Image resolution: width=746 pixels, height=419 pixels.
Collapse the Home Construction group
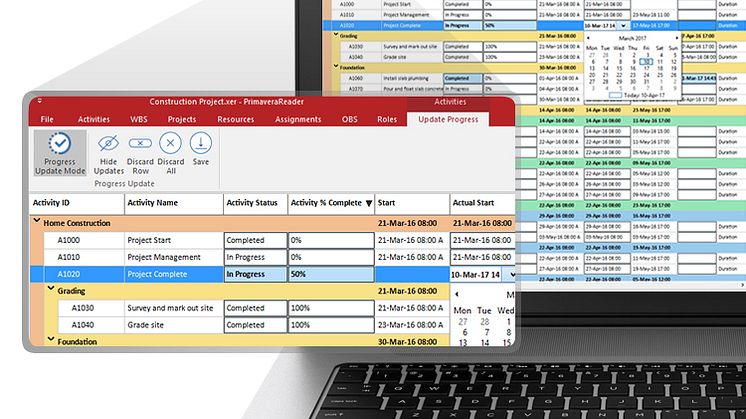coord(37,221)
